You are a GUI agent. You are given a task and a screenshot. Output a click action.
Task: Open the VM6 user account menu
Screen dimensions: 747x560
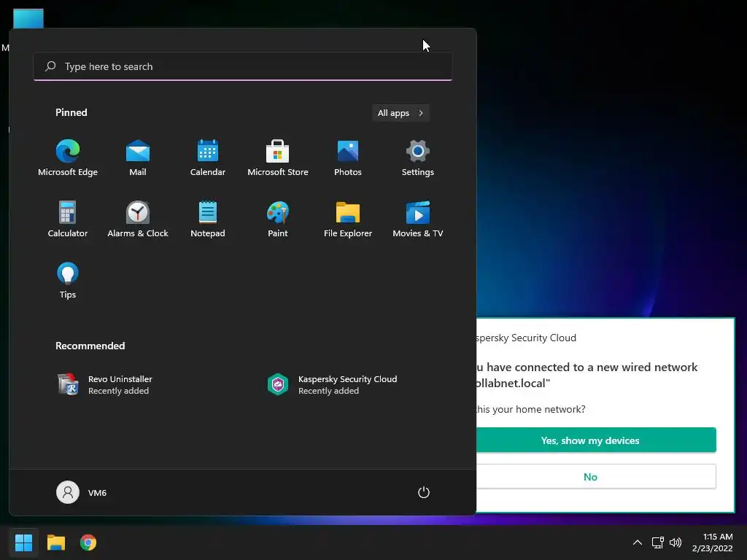[x=82, y=492]
